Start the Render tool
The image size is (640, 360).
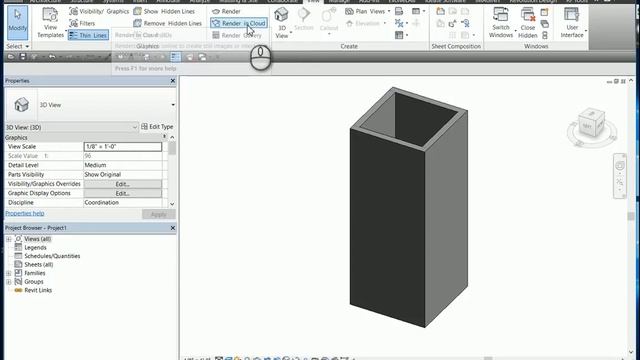pyautogui.click(x=227, y=11)
